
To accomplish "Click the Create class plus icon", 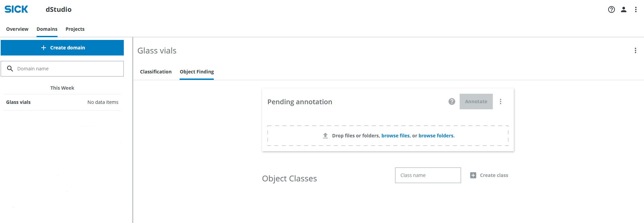I will coord(473,175).
